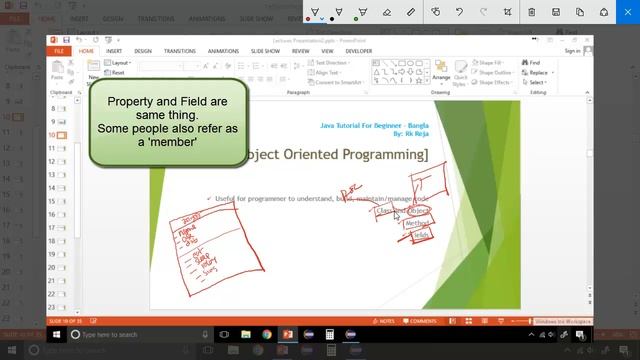Choose the eraser tool in sketch toolbar
Screen dimensions: 640x360
[387, 12]
